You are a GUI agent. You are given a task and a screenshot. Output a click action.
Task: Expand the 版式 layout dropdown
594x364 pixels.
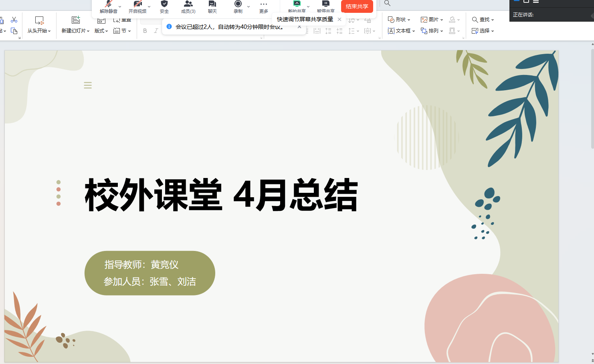(101, 30)
